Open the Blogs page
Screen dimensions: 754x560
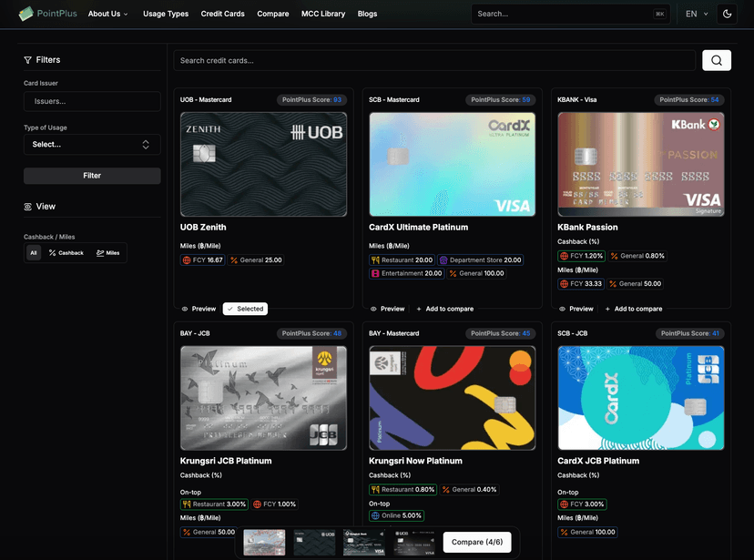pos(367,14)
